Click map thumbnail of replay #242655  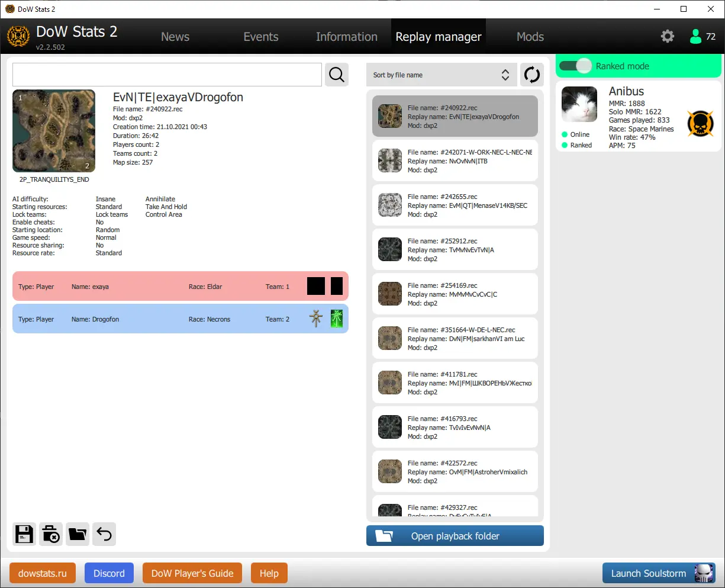pyautogui.click(x=390, y=205)
